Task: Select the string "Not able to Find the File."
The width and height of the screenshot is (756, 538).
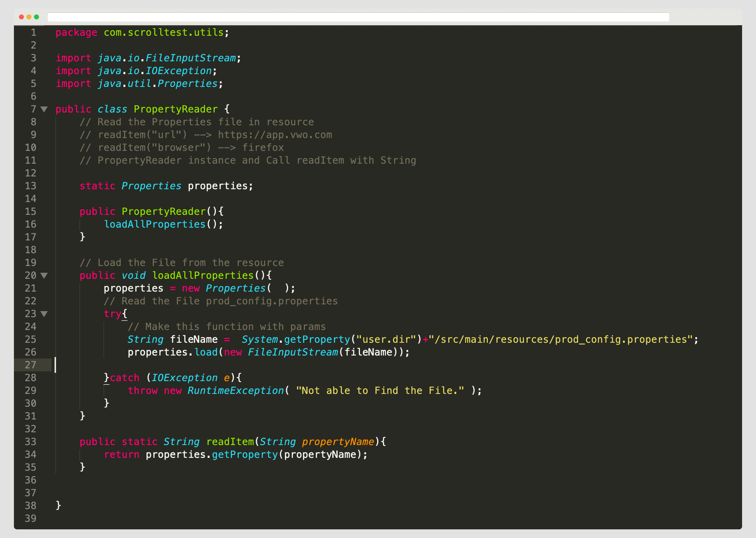Action: click(x=380, y=391)
